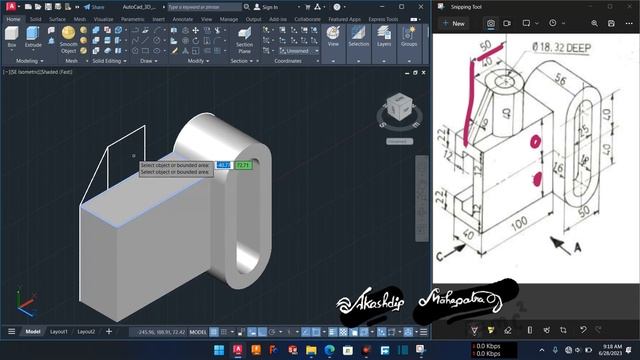
Task: Activate the Section Plane tool
Action: [x=244, y=40]
